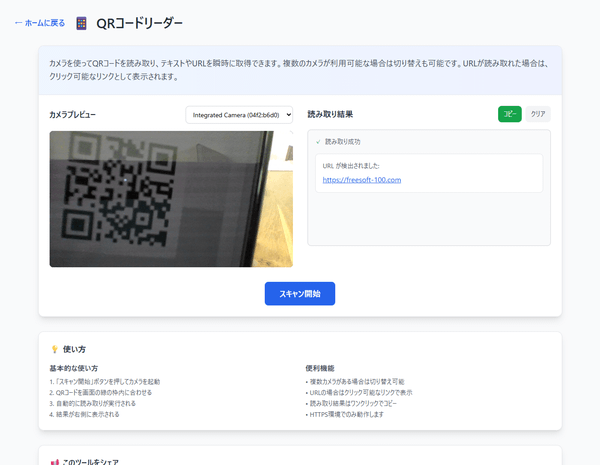Click the カメラプレビュー label
The width and height of the screenshot is (600, 465).
point(72,115)
